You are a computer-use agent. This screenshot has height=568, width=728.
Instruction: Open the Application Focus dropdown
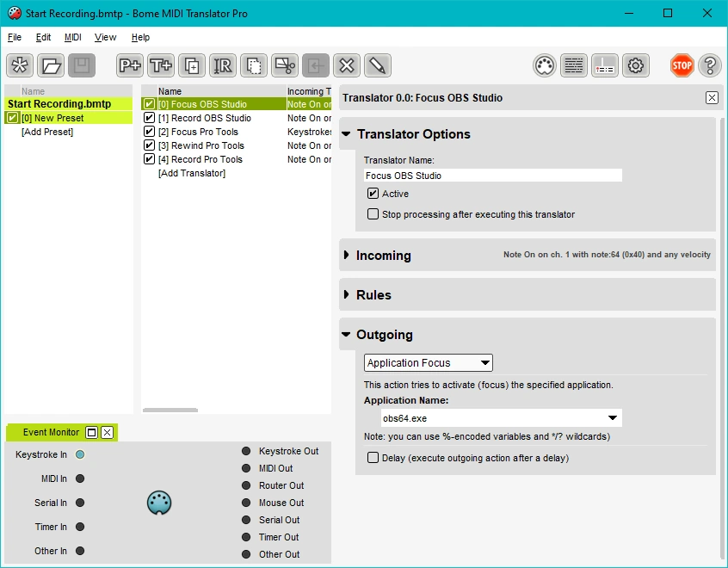point(428,363)
